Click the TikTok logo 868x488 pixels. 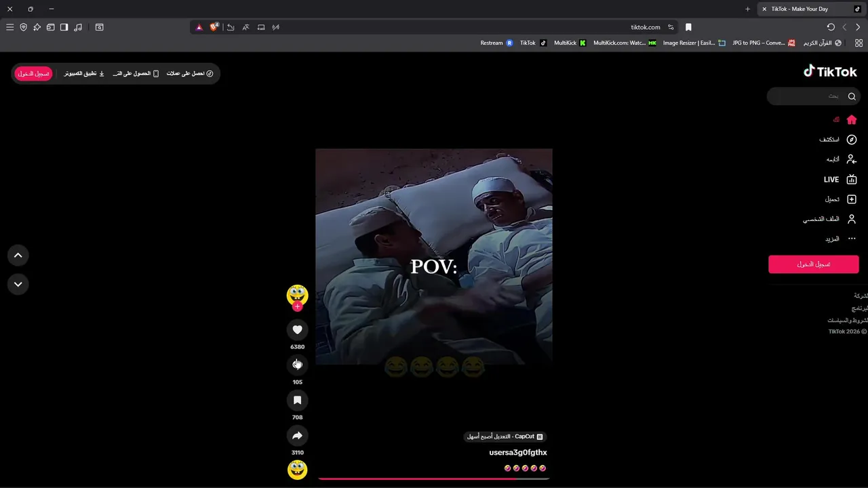tap(830, 71)
